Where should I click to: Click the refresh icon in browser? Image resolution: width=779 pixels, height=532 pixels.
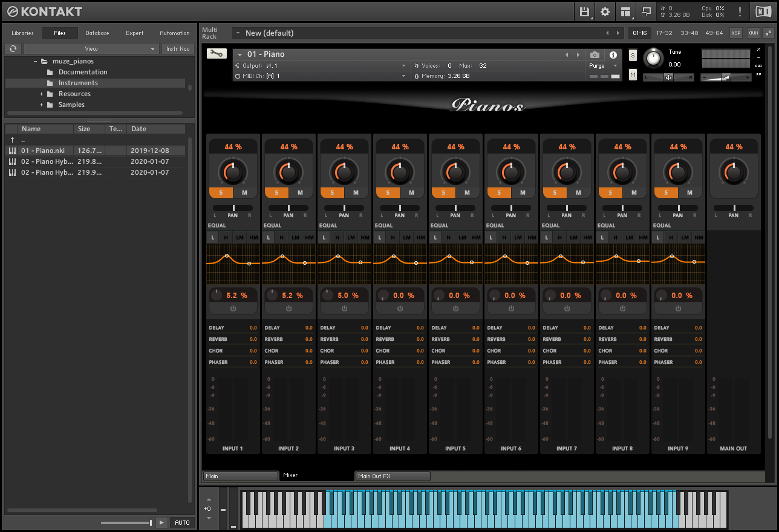13,48
